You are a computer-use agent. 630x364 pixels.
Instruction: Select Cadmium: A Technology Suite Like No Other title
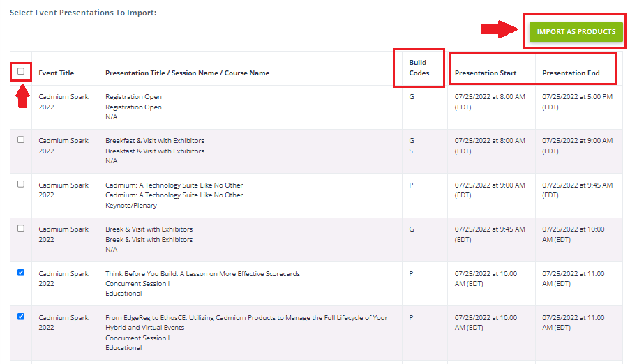tap(174, 185)
